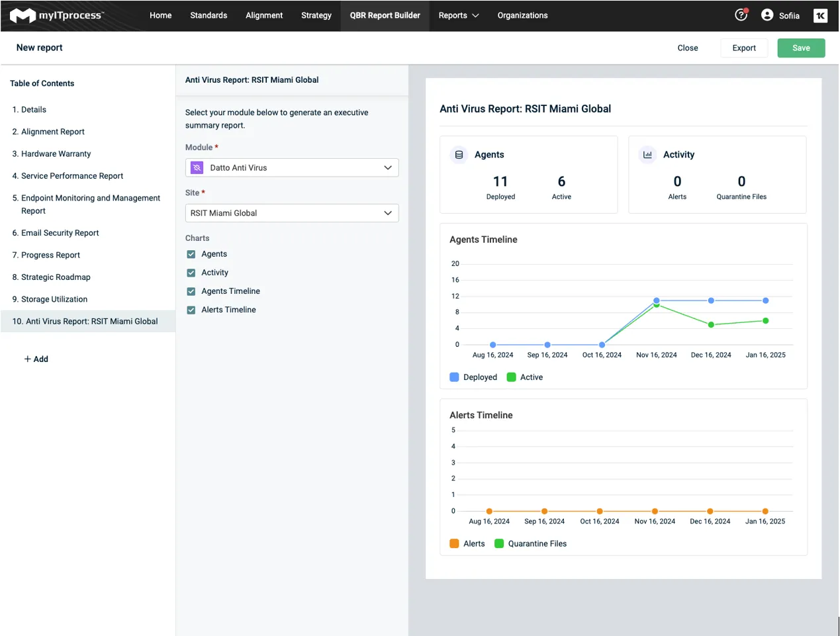
Task: Click the green Save button
Action: tap(800, 48)
